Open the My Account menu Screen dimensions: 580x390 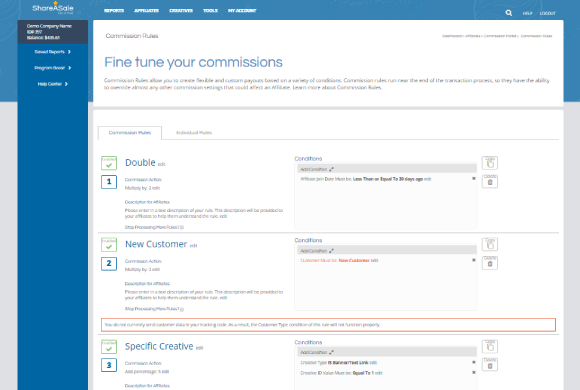point(242,11)
